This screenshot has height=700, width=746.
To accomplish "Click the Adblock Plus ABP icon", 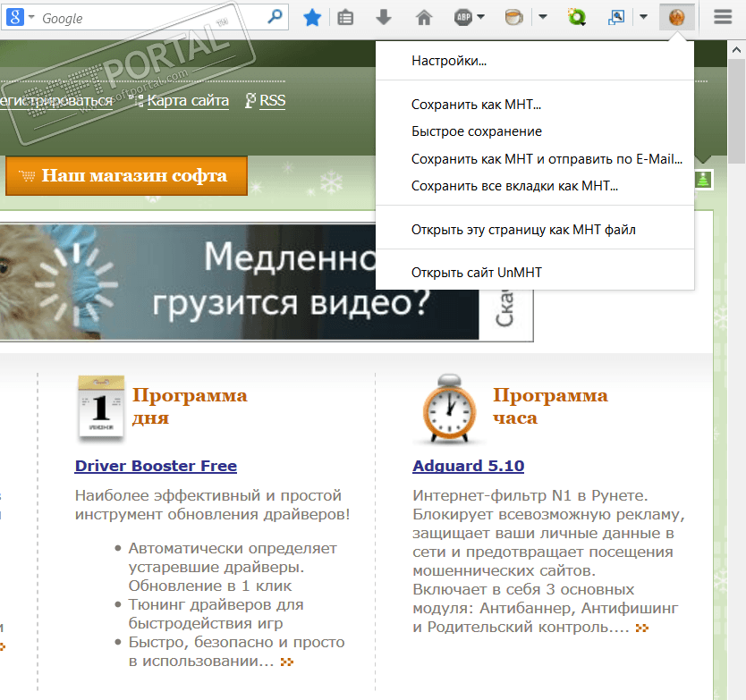I will (x=463, y=18).
